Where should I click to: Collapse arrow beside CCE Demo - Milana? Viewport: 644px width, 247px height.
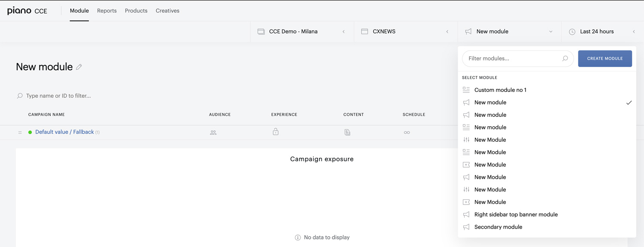[343, 31]
